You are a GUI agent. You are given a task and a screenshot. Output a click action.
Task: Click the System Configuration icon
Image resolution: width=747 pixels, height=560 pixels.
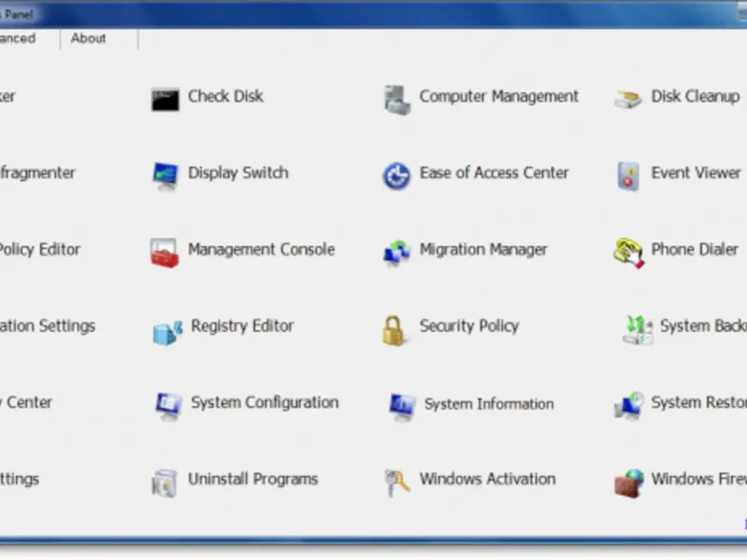[169, 406]
